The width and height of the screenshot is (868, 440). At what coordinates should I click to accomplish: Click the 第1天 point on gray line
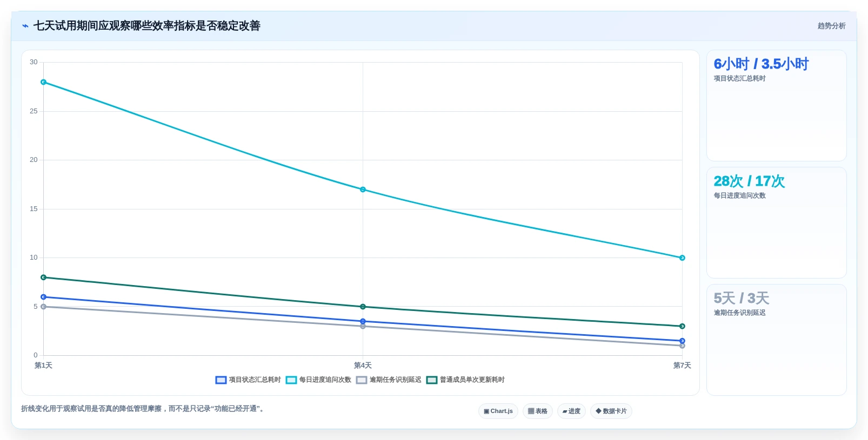pos(44,307)
